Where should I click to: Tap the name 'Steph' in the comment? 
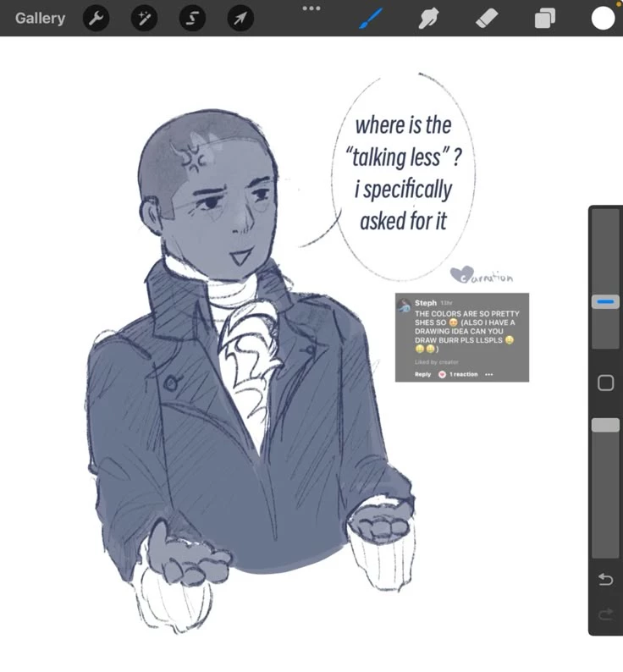425,303
